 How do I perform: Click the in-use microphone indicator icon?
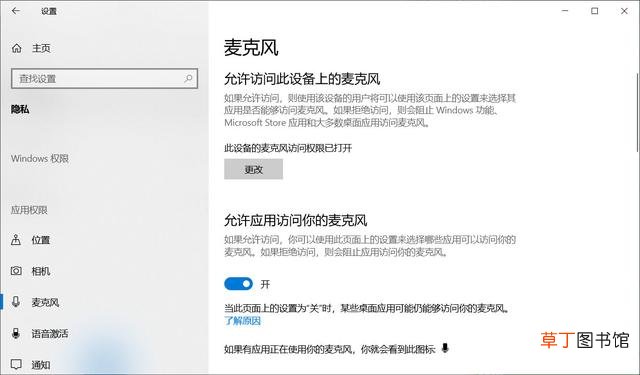445,348
